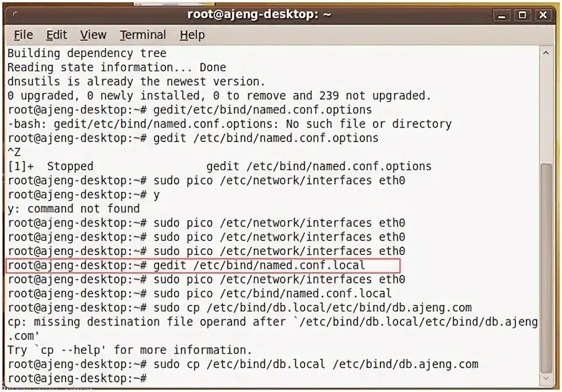This screenshot has height=392, width=562.
Task: Open the Help menu
Action: (x=192, y=35)
